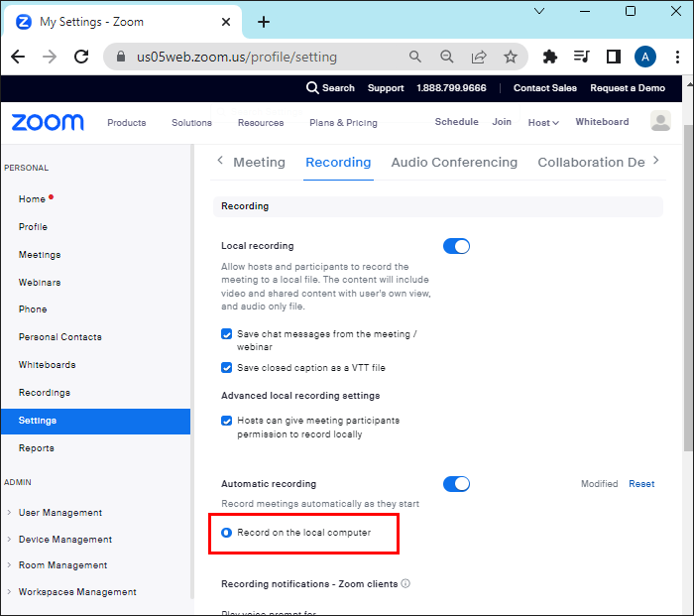The height and width of the screenshot is (616, 694).
Task: Bookmark this page with star icon
Action: tap(511, 57)
